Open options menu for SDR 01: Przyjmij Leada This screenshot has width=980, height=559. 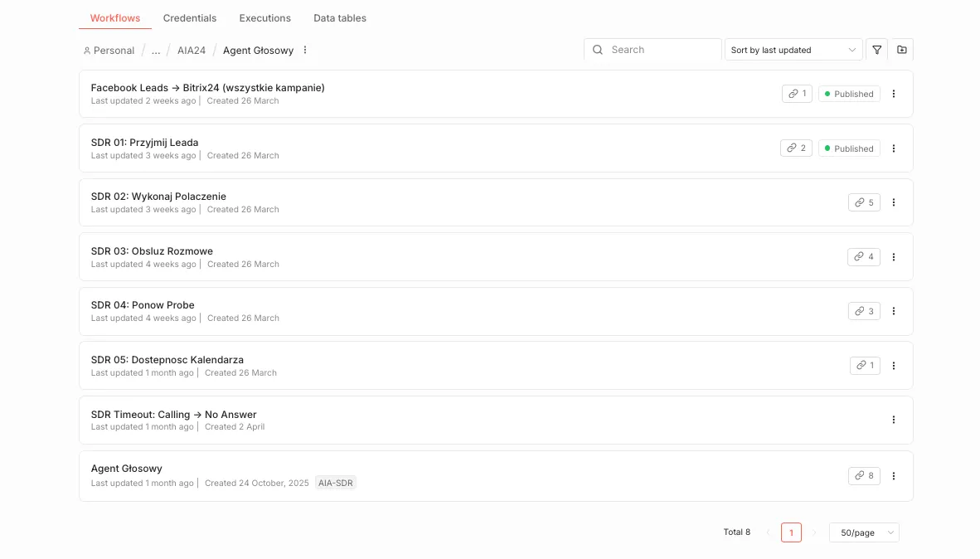pyautogui.click(x=894, y=148)
